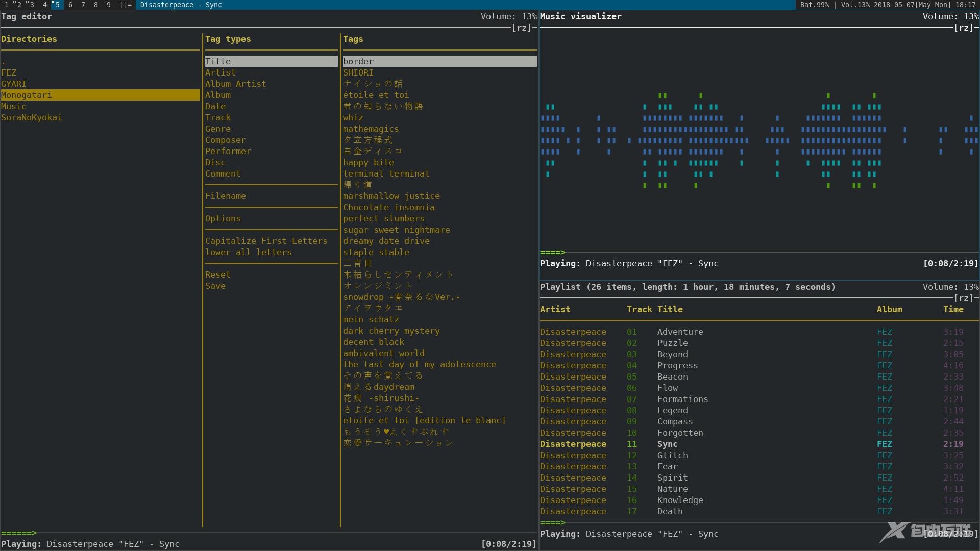Image resolution: width=980 pixels, height=551 pixels.
Task: Select the Performer tag type
Action: point(272,151)
